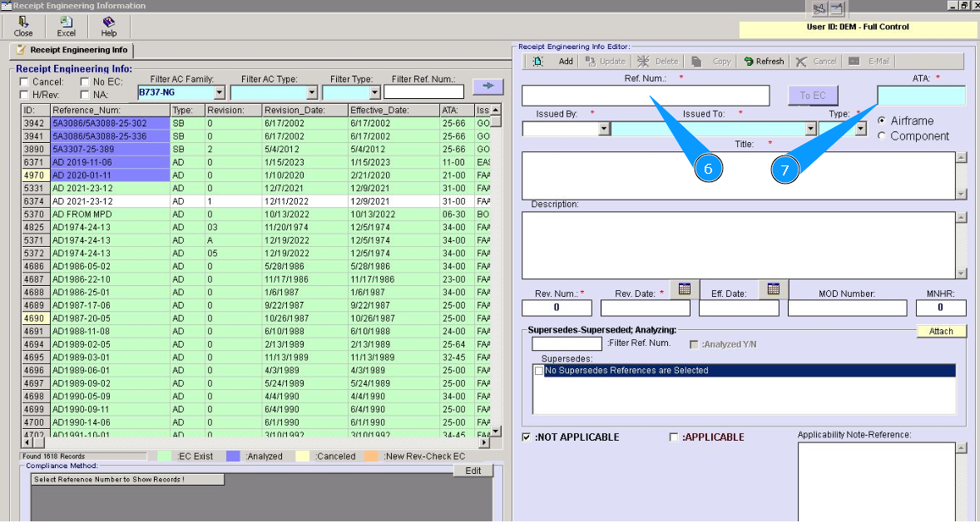Expand the Filter AC Family dropdown
The width and height of the screenshot is (980, 523).
pyautogui.click(x=220, y=92)
